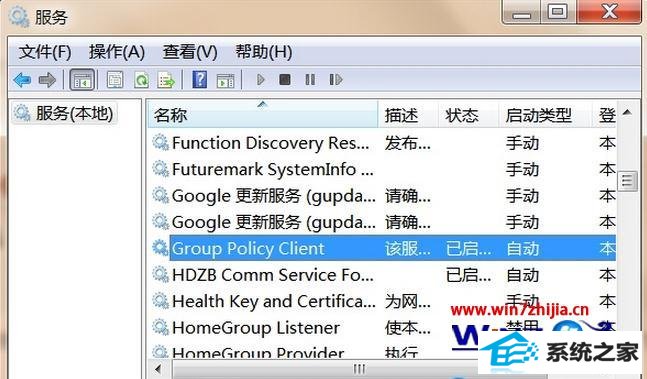Screen dimensions: 647x379
Task: Click the Forward arrow toolbar icon
Action: point(47,80)
